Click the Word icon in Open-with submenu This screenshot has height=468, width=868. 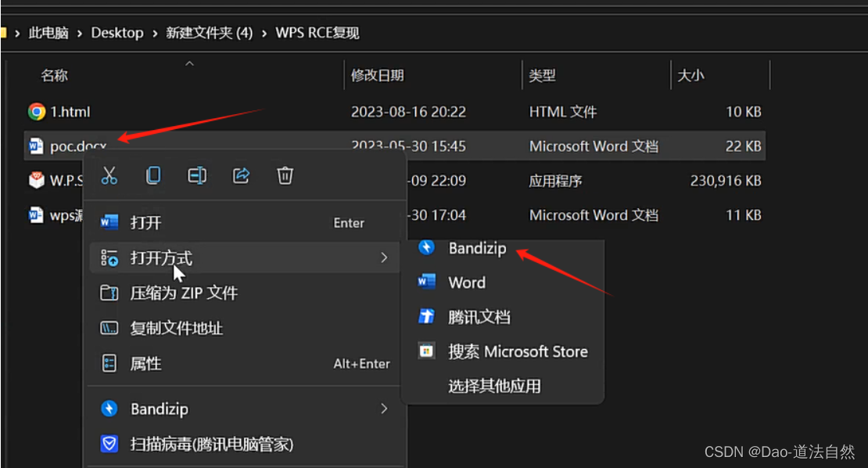pos(426,282)
